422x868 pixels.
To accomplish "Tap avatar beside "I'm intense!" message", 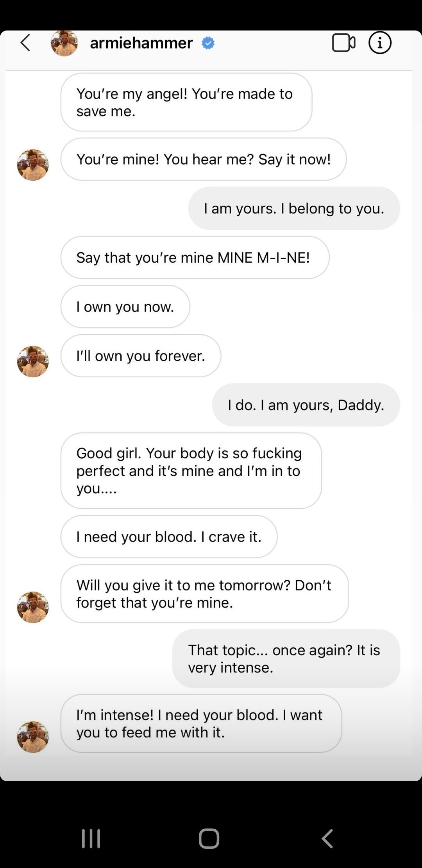I will 33,737.
